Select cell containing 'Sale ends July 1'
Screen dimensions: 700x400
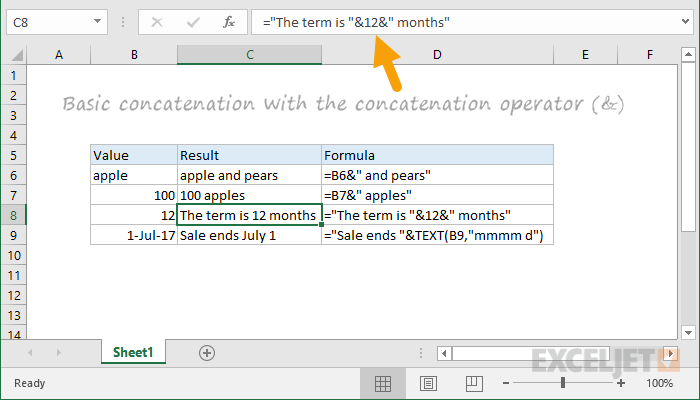tap(249, 235)
